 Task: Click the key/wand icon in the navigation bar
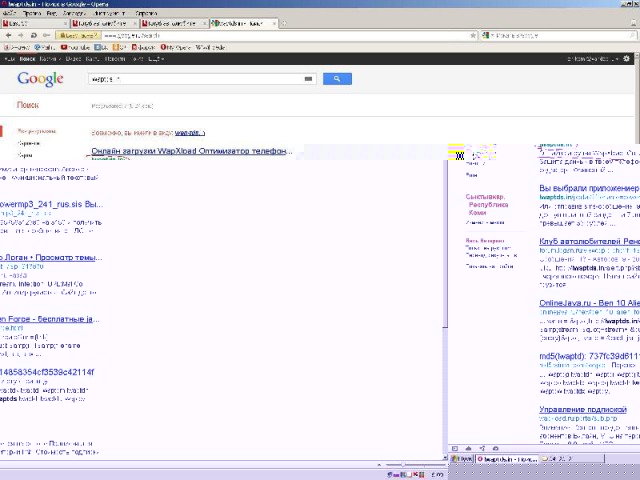47,36
